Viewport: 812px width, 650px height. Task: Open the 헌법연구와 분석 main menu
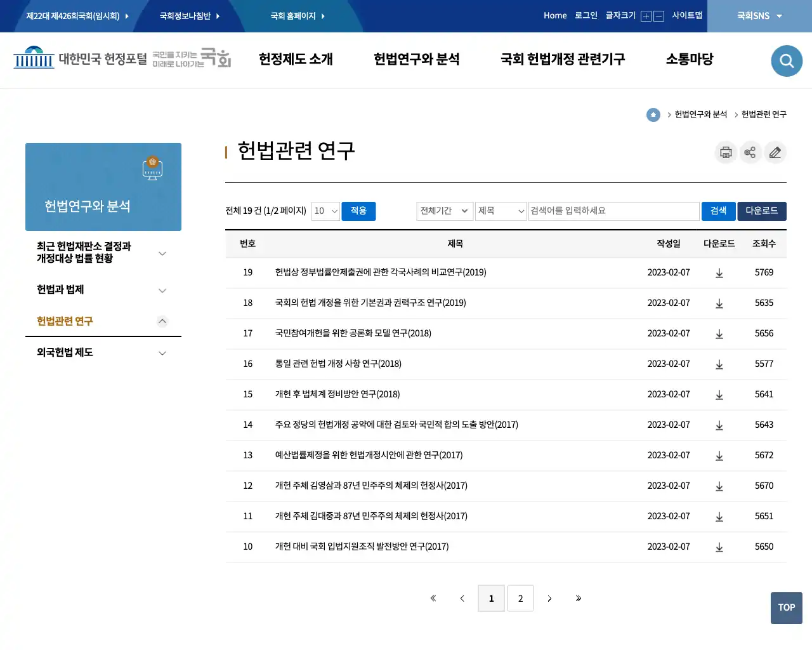[x=417, y=59]
